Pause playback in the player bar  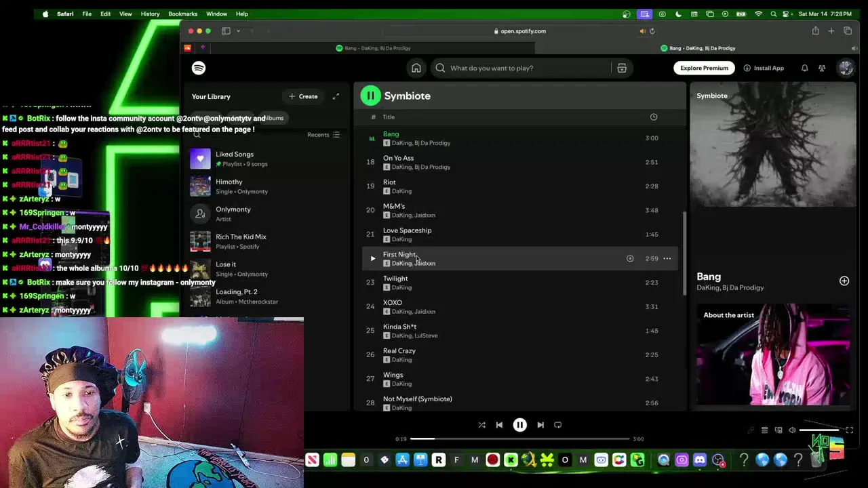point(519,425)
